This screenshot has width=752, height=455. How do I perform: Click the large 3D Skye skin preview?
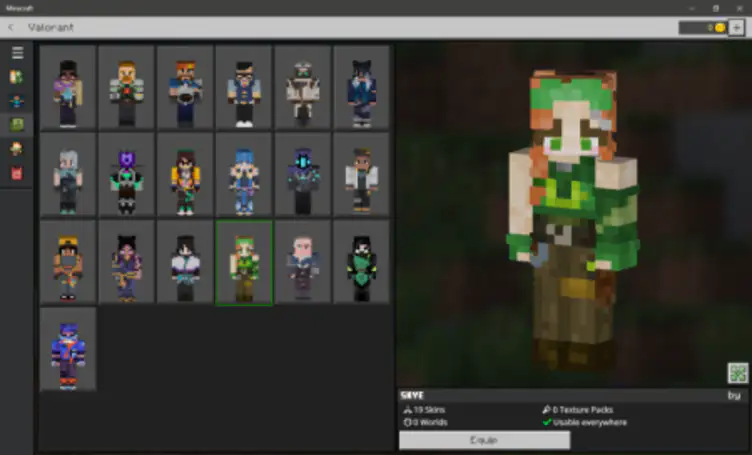click(x=573, y=221)
